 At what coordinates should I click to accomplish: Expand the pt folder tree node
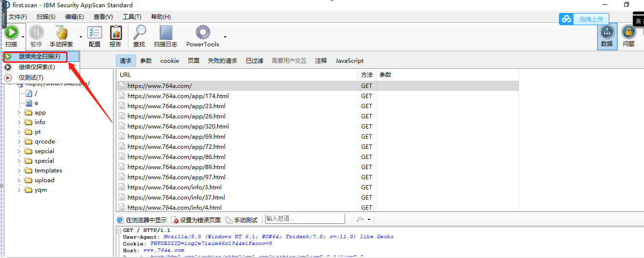tap(19, 132)
